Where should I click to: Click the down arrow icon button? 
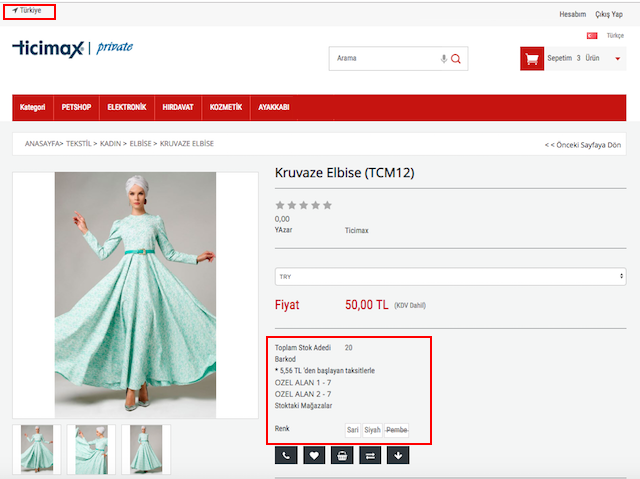click(x=400, y=456)
